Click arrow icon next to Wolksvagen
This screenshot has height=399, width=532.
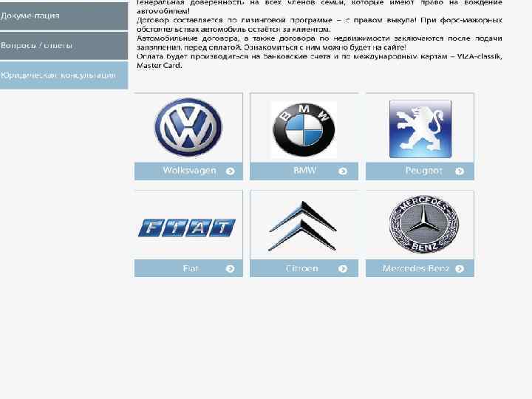coord(231,171)
